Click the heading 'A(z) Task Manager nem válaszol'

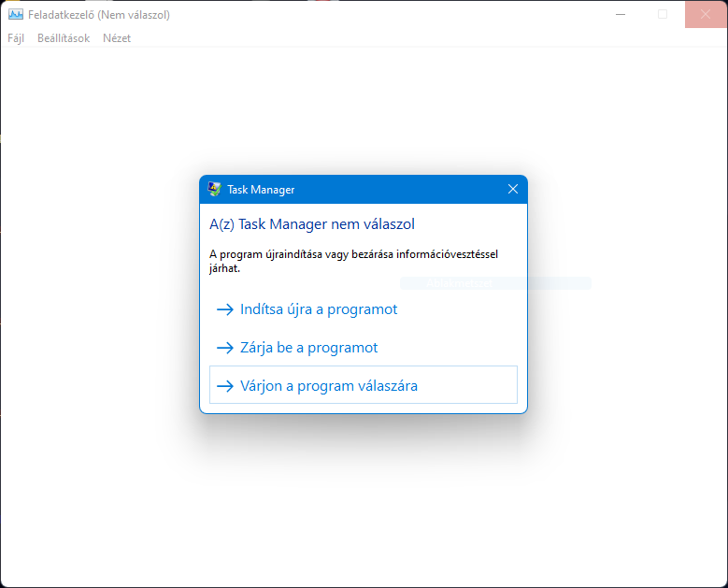tap(312, 224)
